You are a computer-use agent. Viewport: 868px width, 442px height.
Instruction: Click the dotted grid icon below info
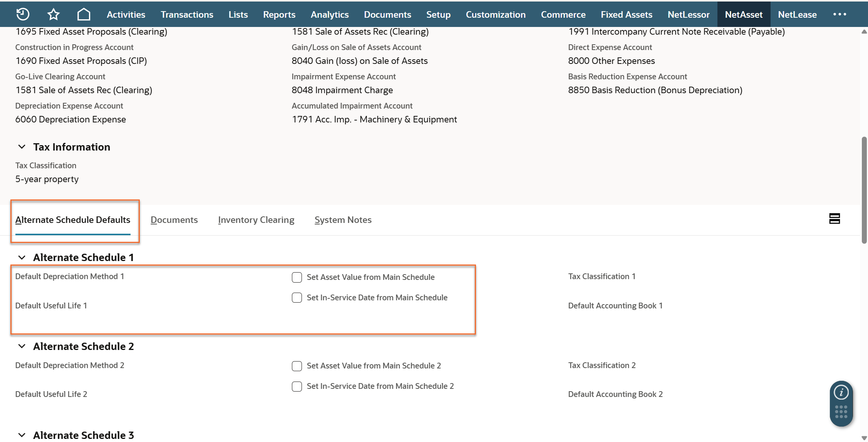point(841,412)
